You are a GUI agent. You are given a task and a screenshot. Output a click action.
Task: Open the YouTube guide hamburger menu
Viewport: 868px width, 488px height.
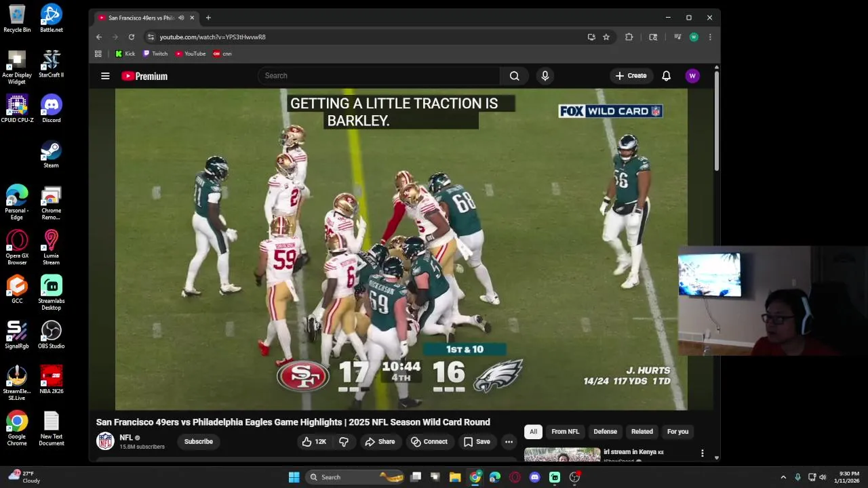105,76
